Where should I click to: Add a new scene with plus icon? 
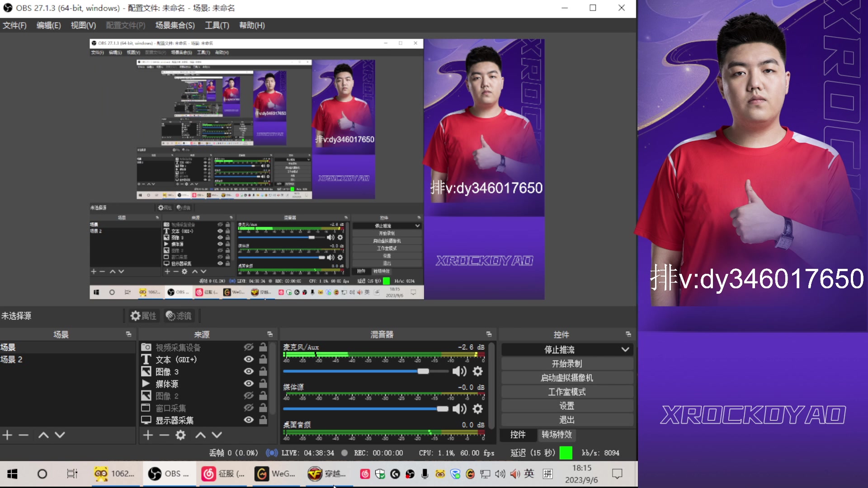tap(7, 435)
